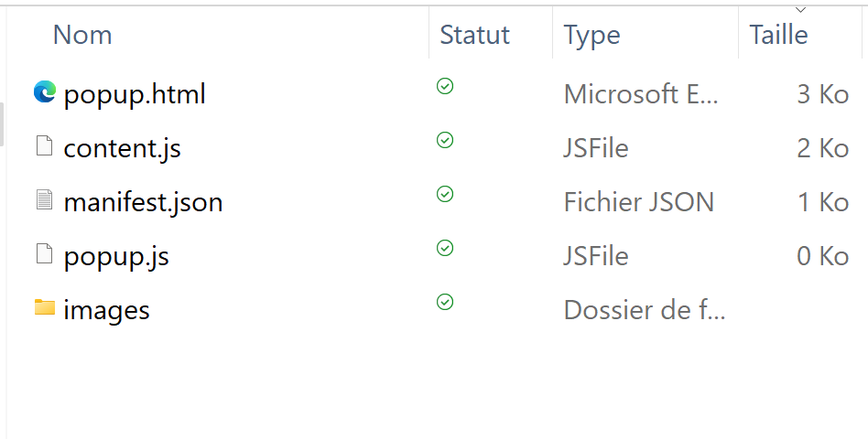This screenshot has height=439, width=868.
Task: Sort files by the Statut column header
Action: click(474, 35)
